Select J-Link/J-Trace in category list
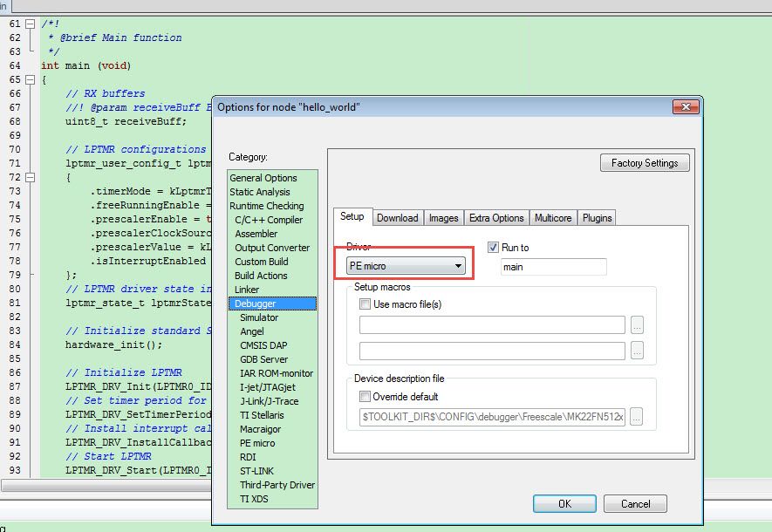This screenshot has height=532, width=772. click(269, 401)
